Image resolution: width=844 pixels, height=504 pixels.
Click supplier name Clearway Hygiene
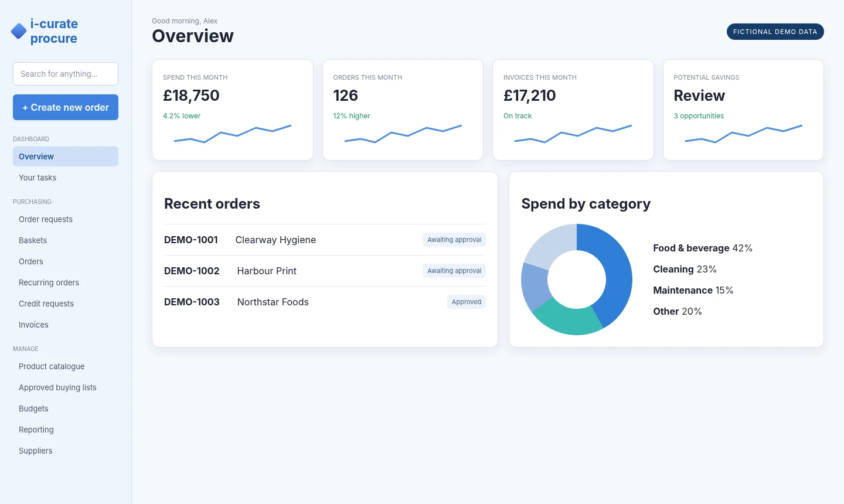click(275, 240)
